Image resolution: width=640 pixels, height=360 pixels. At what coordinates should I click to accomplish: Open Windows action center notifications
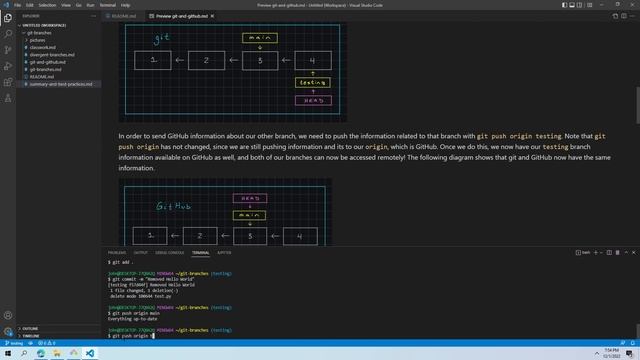629,353
